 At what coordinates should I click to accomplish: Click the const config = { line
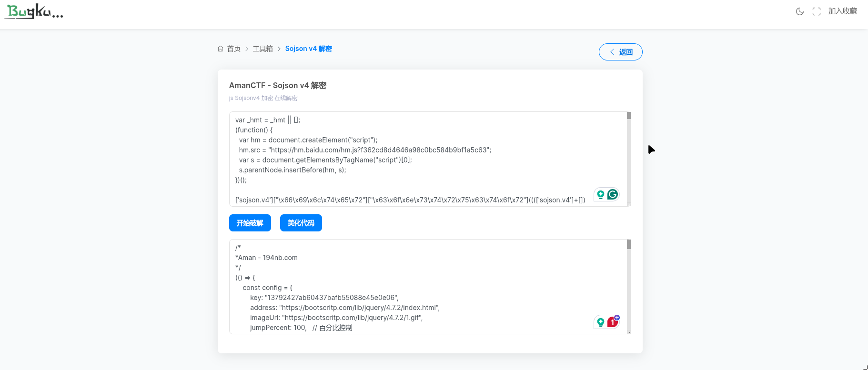(x=268, y=288)
